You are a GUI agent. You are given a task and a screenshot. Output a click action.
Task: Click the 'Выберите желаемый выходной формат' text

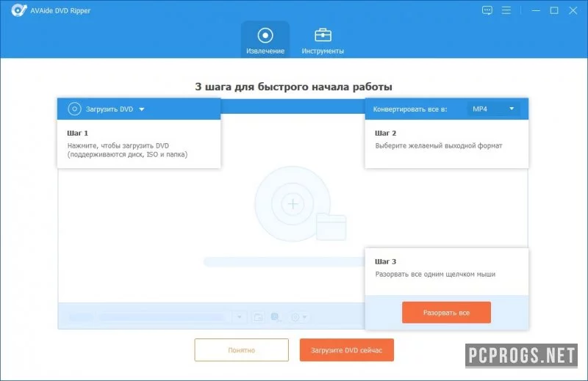(x=438, y=146)
